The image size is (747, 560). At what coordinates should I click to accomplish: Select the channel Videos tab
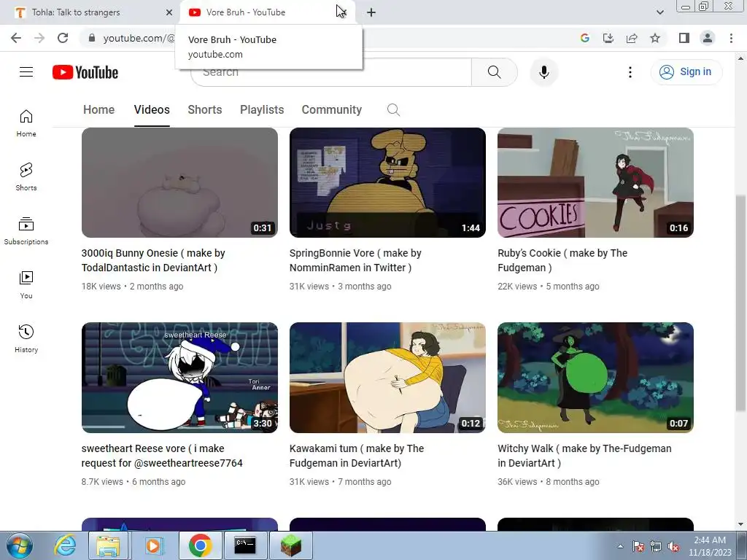pyautogui.click(x=152, y=110)
